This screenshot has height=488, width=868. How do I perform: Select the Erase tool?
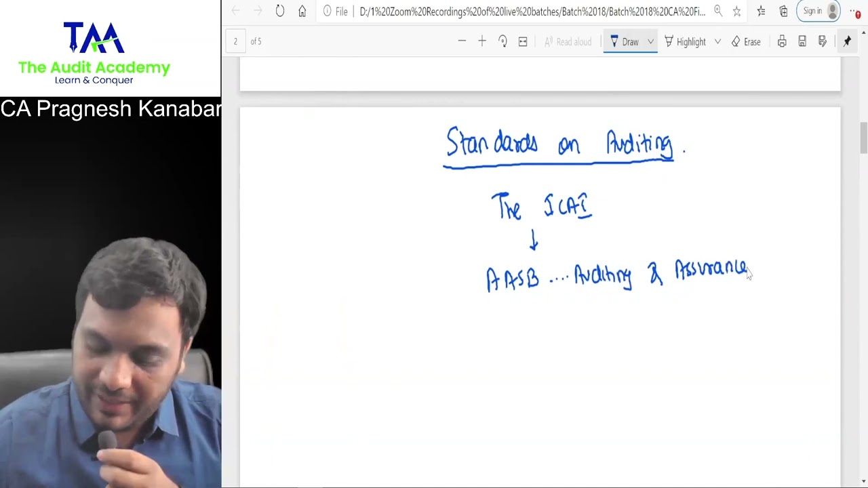click(746, 42)
